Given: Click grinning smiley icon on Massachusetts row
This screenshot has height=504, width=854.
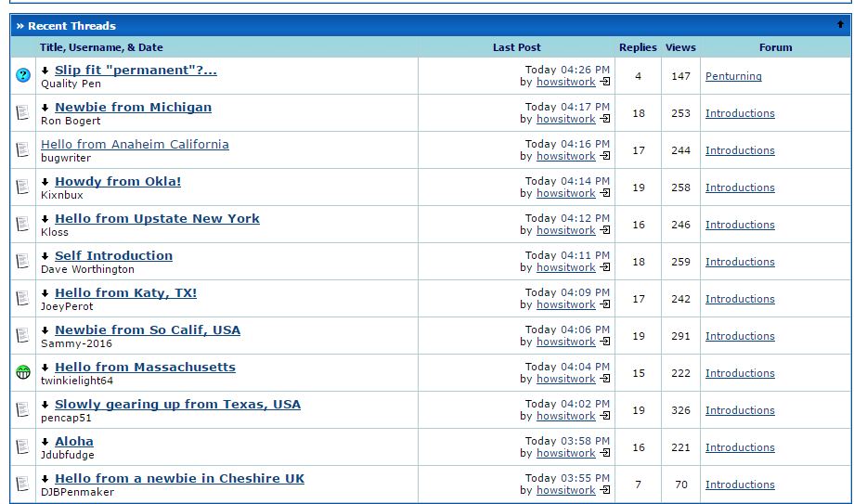Looking at the screenshot, I should click(x=23, y=372).
